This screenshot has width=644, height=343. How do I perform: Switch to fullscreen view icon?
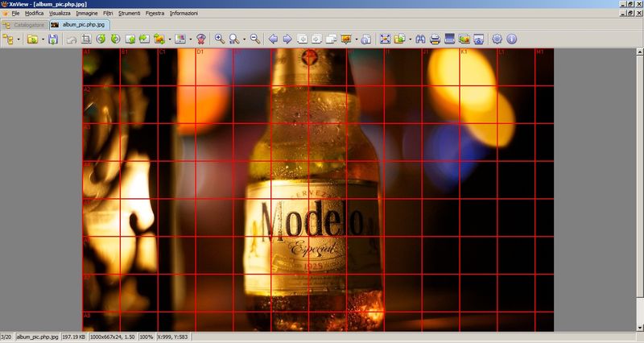385,39
